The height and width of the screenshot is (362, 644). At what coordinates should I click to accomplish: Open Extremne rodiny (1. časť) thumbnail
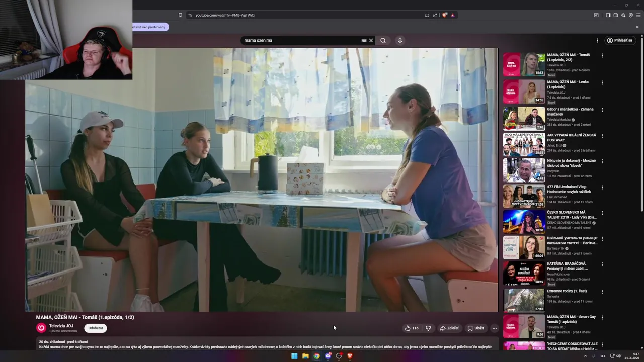[524, 300]
